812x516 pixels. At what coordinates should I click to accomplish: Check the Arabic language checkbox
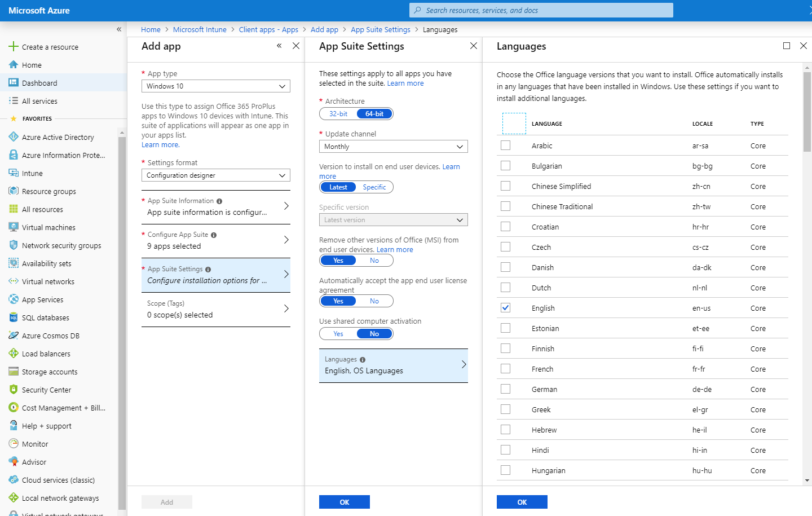tap(505, 145)
